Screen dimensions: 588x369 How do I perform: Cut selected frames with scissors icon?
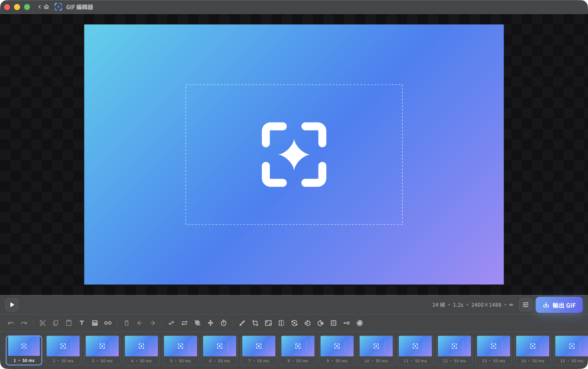tap(43, 323)
